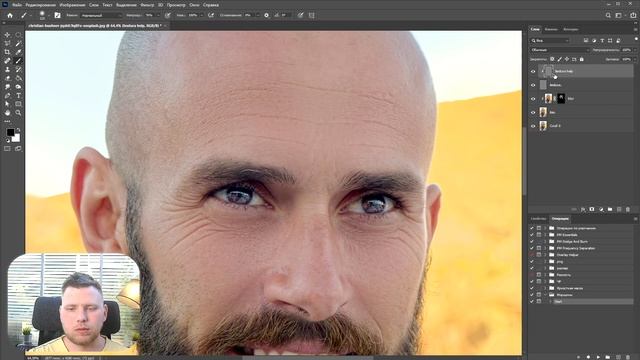The height and width of the screenshot is (360, 640).
Task: Swap foreground and background colors
Action: (18, 130)
